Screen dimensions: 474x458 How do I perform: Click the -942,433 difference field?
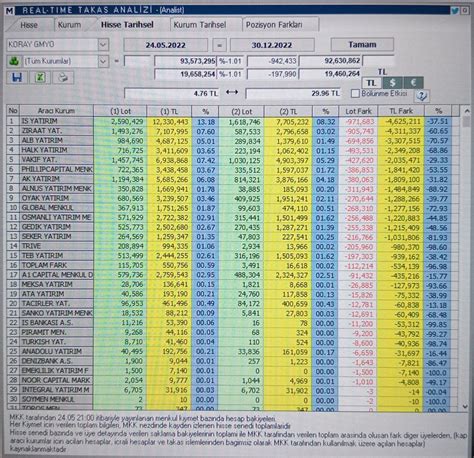[272, 61]
